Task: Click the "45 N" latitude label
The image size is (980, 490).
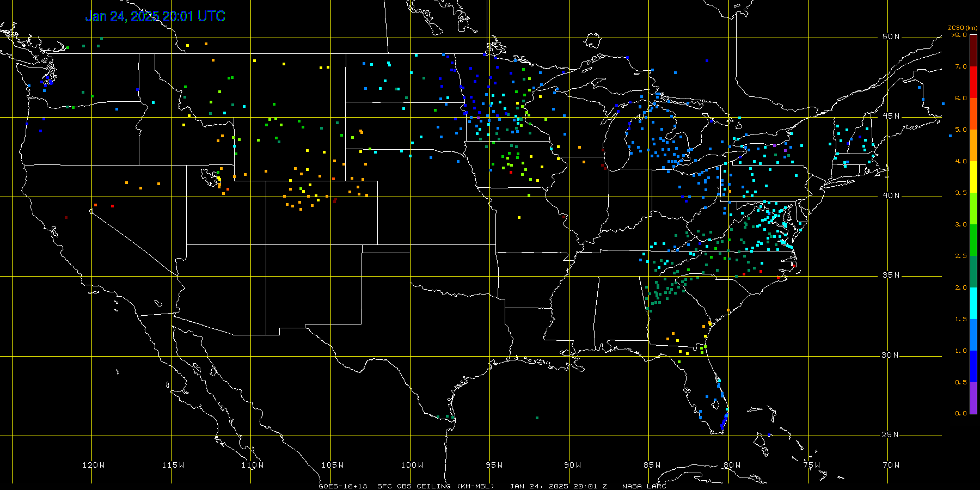Action: tap(891, 117)
